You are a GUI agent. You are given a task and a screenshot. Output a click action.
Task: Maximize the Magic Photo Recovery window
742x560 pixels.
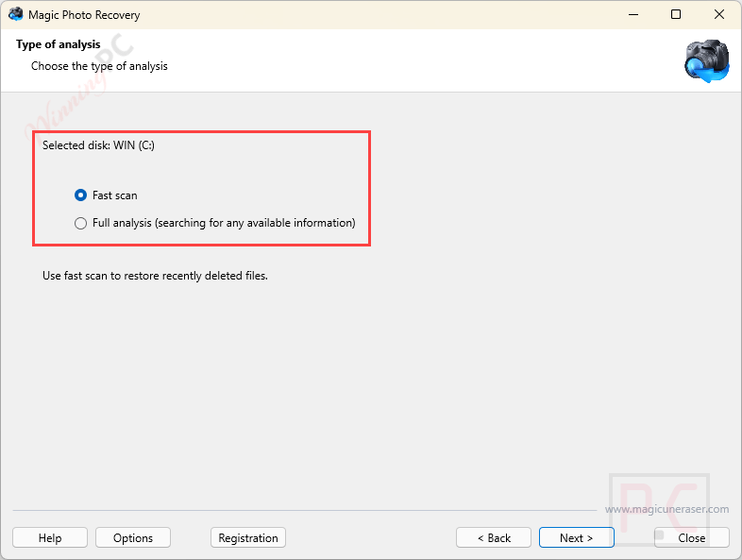(x=676, y=15)
